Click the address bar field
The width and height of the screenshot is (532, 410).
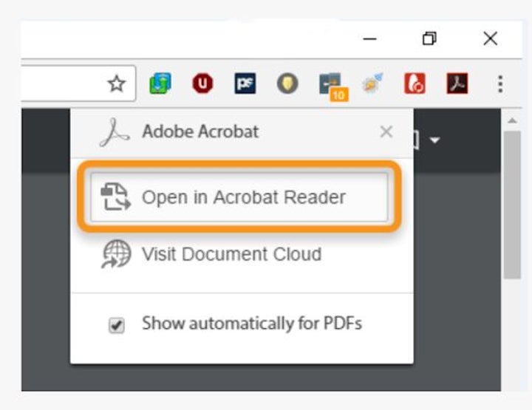pos(78,83)
